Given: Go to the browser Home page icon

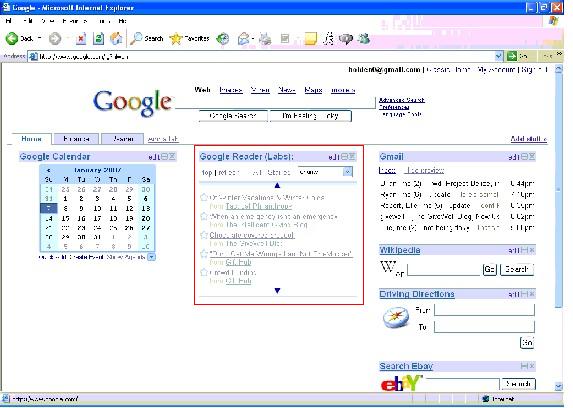Looking at the screenshot, I should click(116, 38).
